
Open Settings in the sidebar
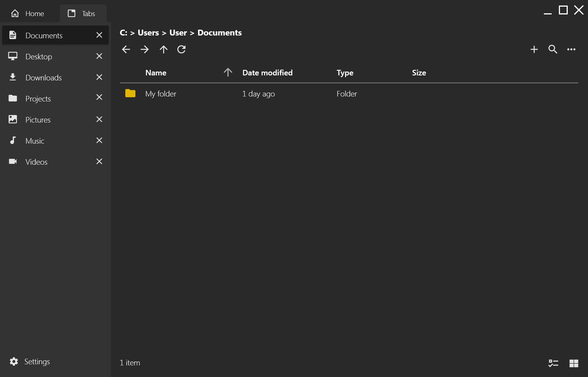29,361
